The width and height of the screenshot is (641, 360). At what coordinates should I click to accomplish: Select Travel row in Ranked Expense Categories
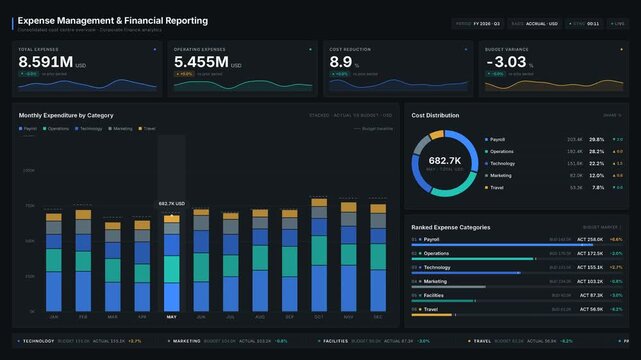tap(517, 311)
